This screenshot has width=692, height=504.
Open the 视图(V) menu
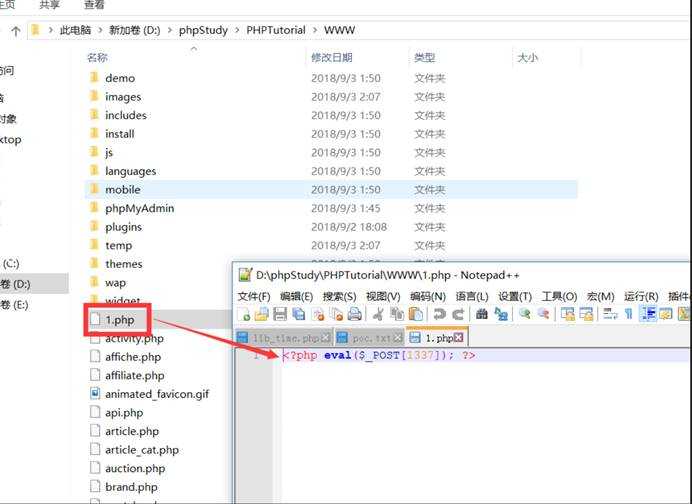point(383,296)
